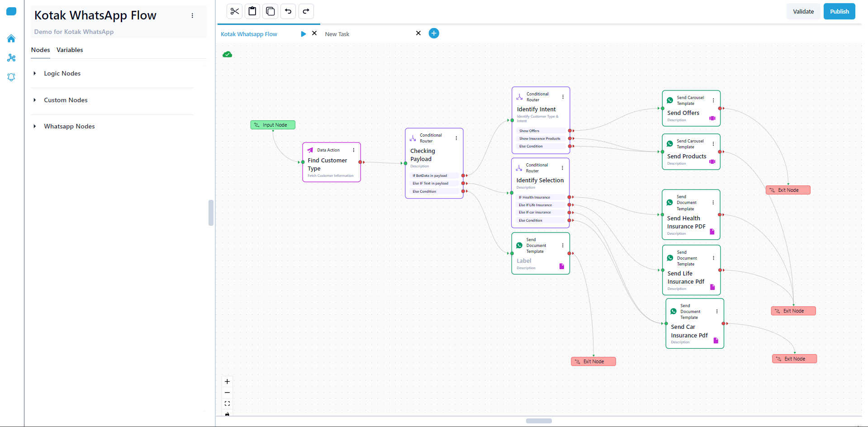The image size is (868, 427).
Task: Select the Input Node
Action: (x=273, y=125)
